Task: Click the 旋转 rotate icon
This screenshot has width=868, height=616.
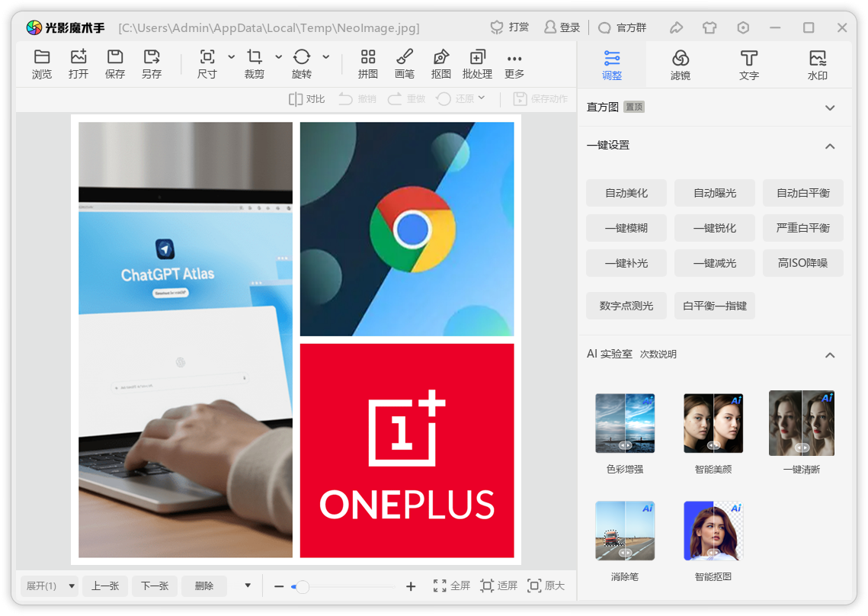Action: click(302, 64)
